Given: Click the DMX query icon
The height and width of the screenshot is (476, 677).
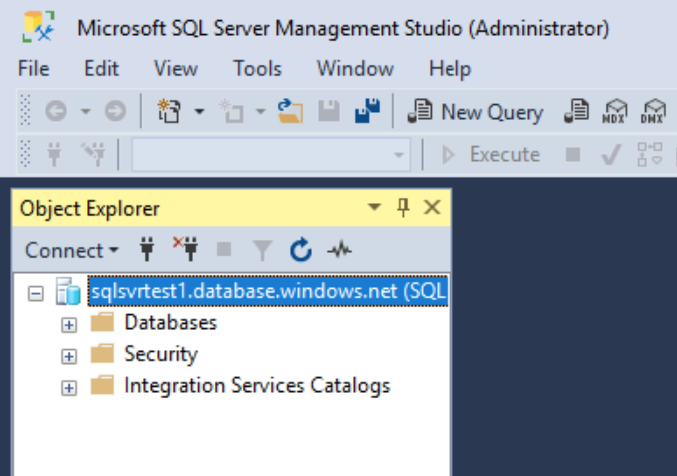Looking at the screenshot, I should 653,111.
